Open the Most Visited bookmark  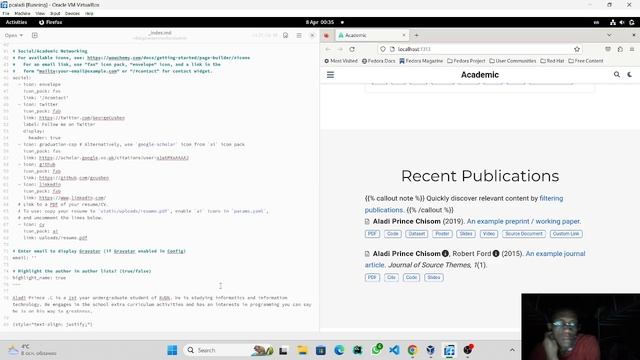point(341,61)
